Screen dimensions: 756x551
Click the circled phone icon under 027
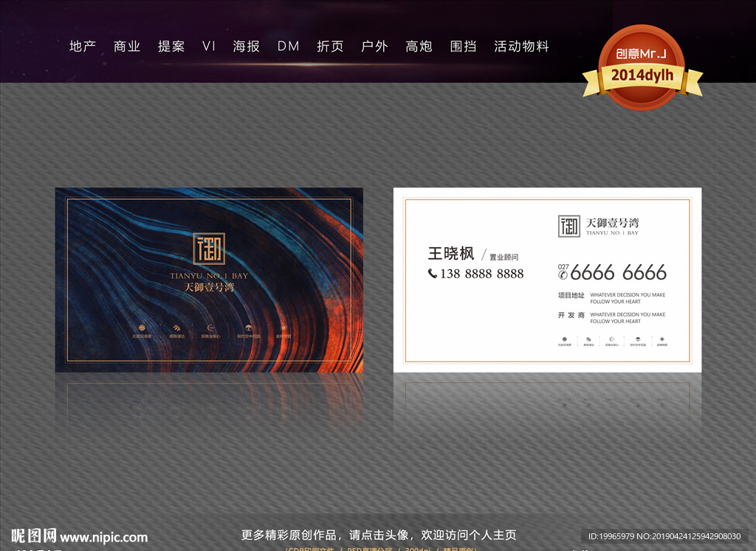pyautogui.click(x=563, y=275)
